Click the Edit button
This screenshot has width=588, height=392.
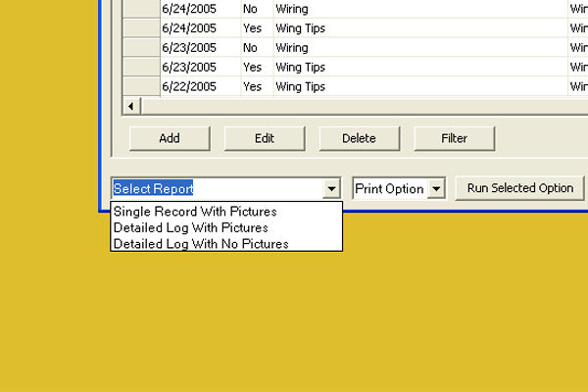265,138
